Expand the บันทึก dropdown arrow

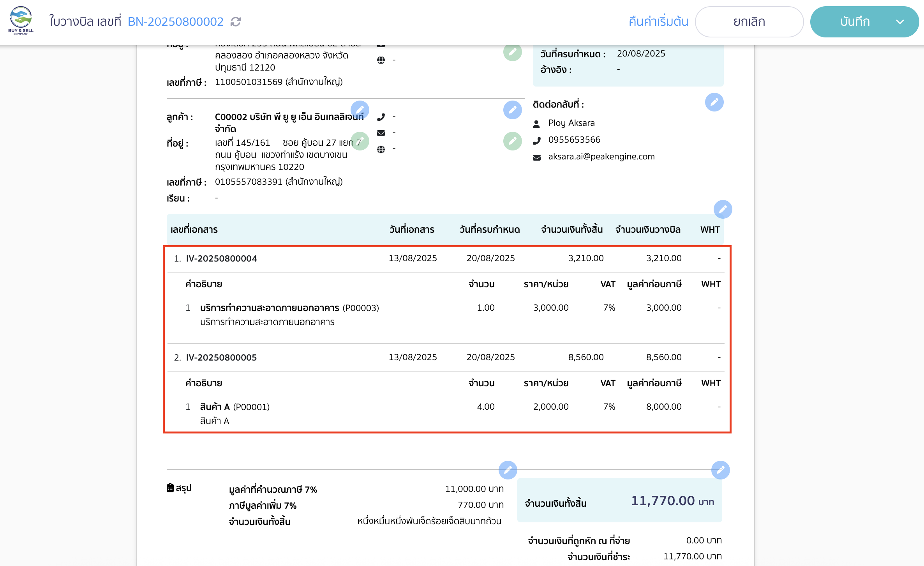900,22
